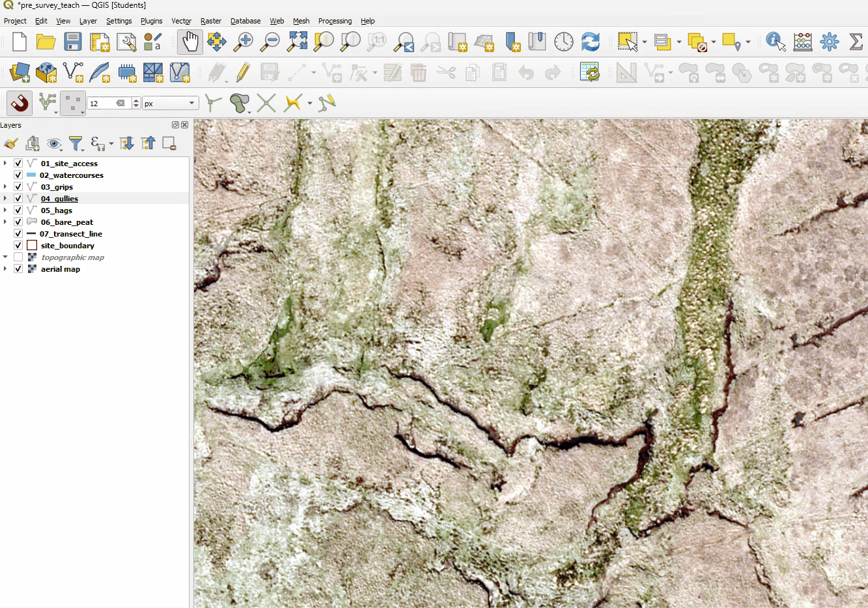The height and width of the screenshot is (608, 868).
Task: Click the blue symbol swatch of 02_watercourses
Action: tap(30, 175)
